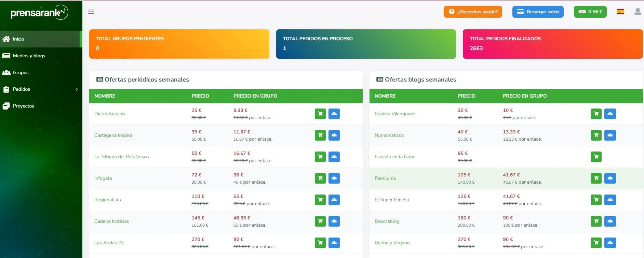644x258 pixels.
Task: Click group icon for Bueno y Vegano
Action: [x=610, y=243]
